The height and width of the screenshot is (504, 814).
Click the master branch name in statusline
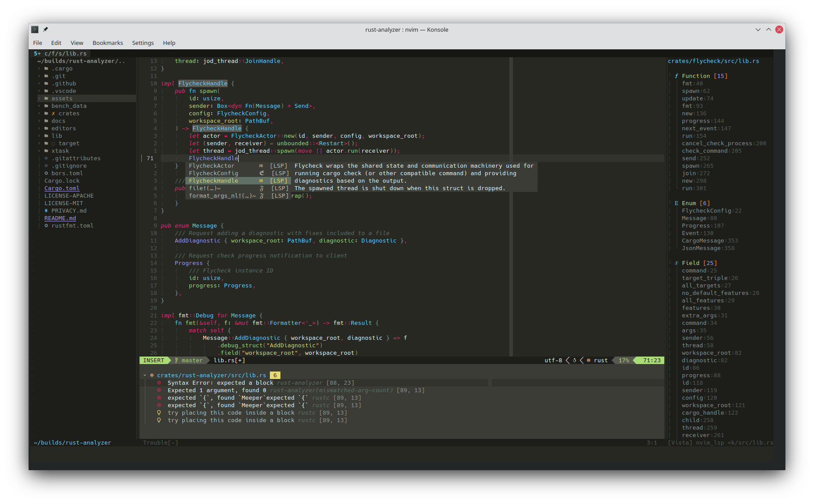tap(192, 361)
